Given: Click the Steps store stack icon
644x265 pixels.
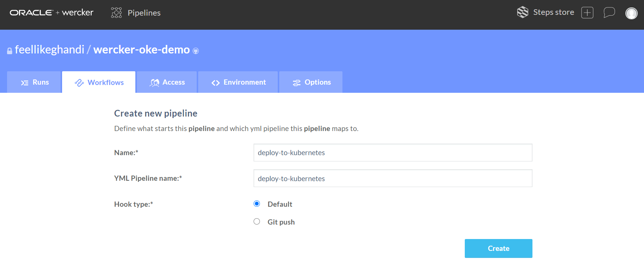Looking at the screenshot, I should (x=522, y=12).
